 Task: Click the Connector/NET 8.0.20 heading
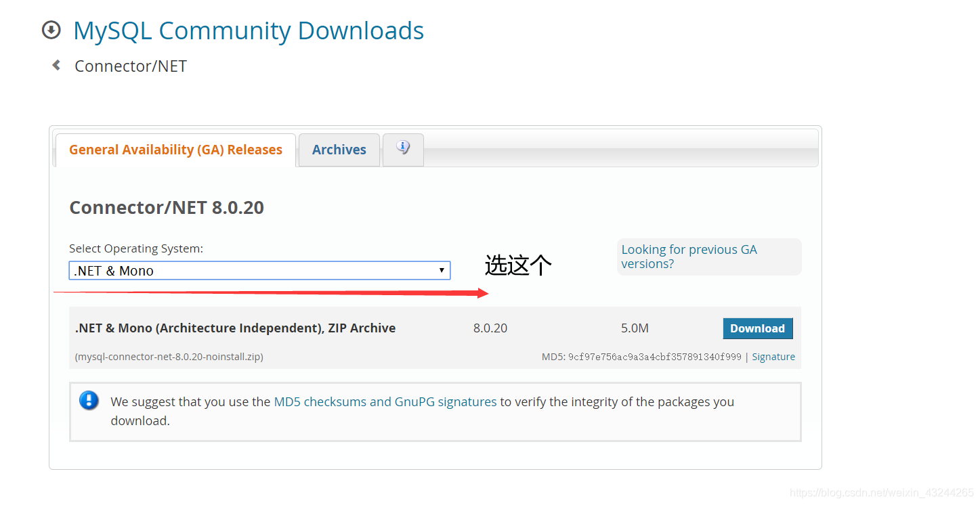click(x=167, y=207)
